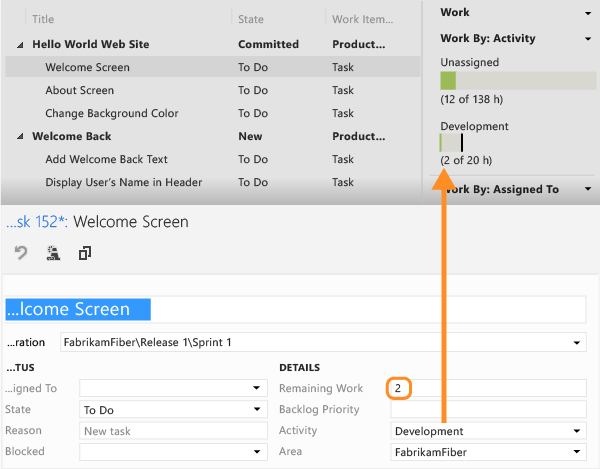Expand the Work By: Activity section arrow
600x469 pixels.
(x=587, y=39)
